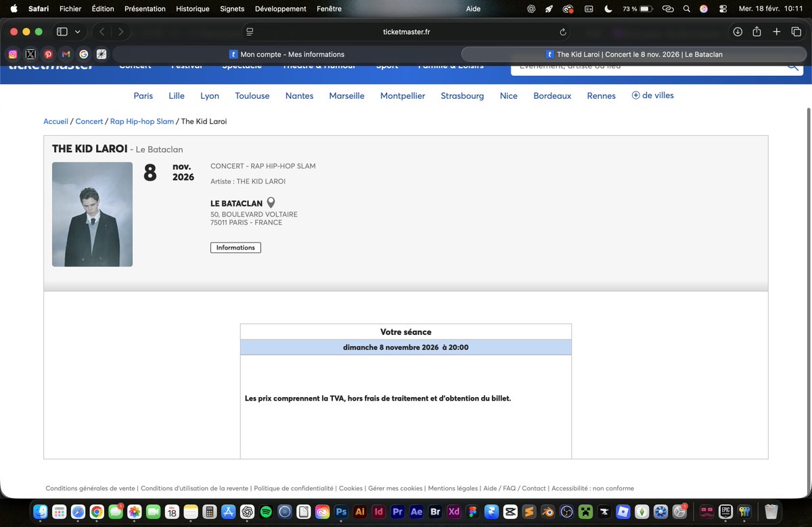The height and width of the screenshot is (527, 812).
Task: Expand the plus de villes list
Action: point(652,95)
